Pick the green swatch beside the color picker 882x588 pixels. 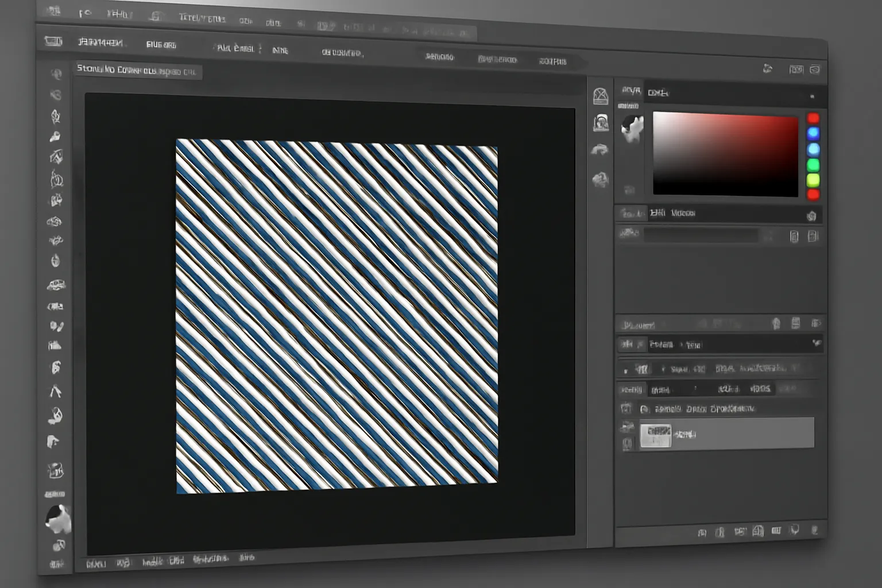pos(813,165)
